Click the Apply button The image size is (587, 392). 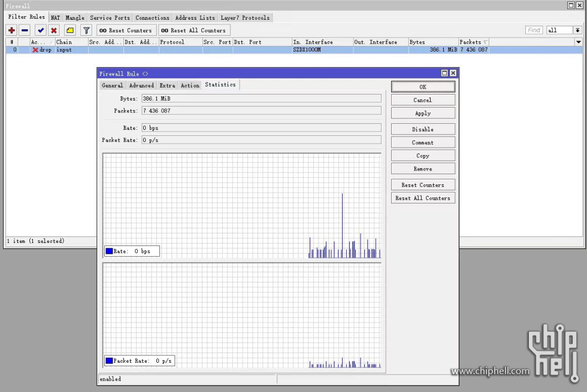[x=423, y=113]
